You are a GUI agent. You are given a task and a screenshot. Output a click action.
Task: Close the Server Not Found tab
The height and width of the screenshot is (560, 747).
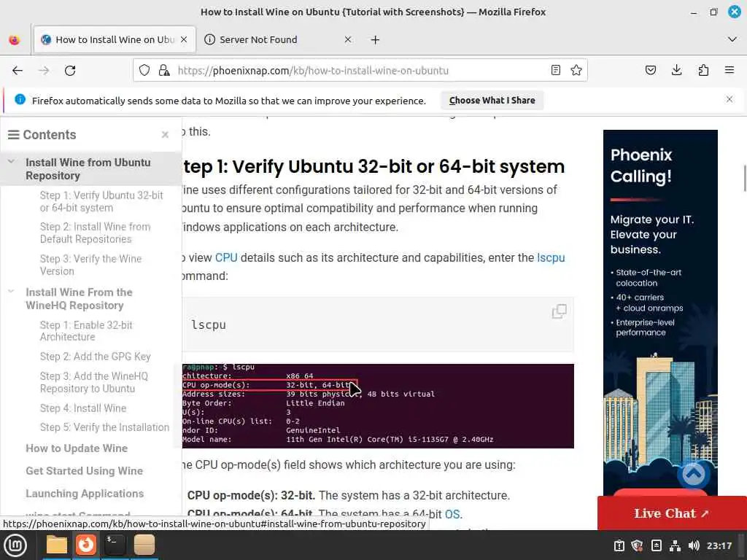[x=348, y=39]
